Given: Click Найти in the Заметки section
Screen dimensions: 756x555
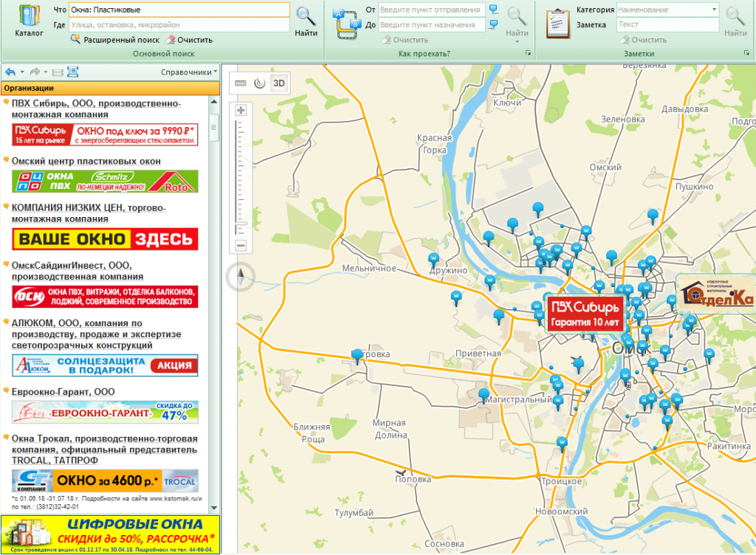Looking at the screenshot, I should [735, 22].
